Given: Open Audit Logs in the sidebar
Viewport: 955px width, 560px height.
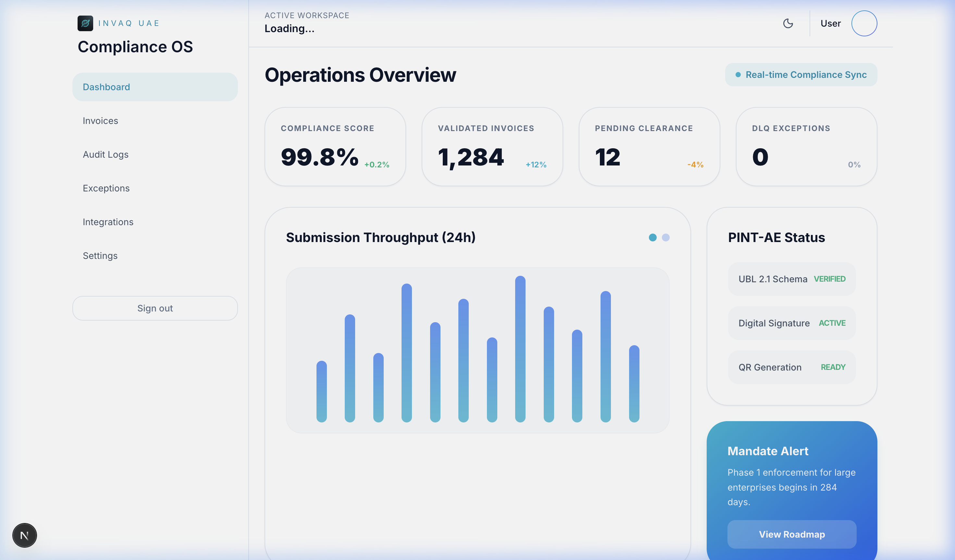Looking at the screenshot, I should coord(105,154).
